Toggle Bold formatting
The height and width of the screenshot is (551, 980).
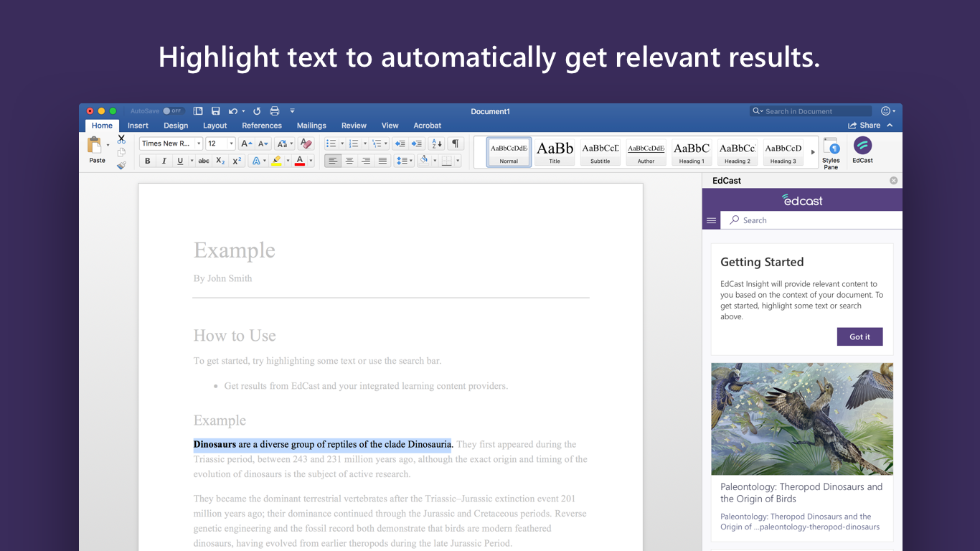[x=148, y=161]
